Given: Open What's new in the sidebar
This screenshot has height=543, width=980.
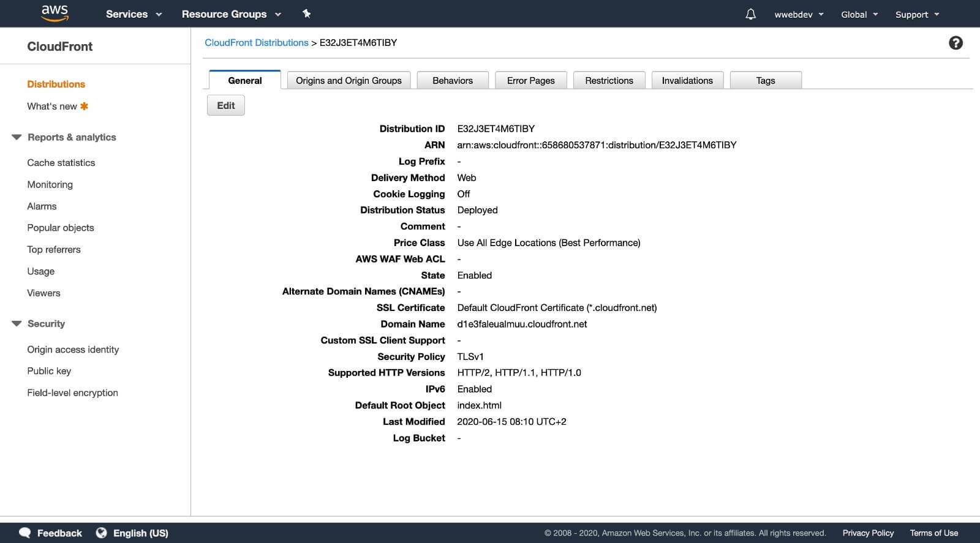Looking at the screenshot, I should 52,106.
